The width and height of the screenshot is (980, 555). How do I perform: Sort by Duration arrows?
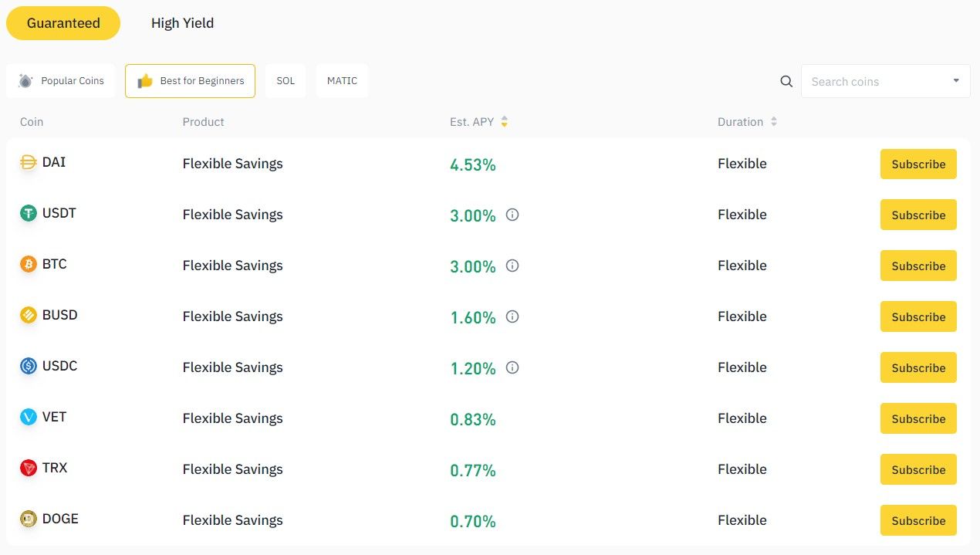(x=773, y=122)
